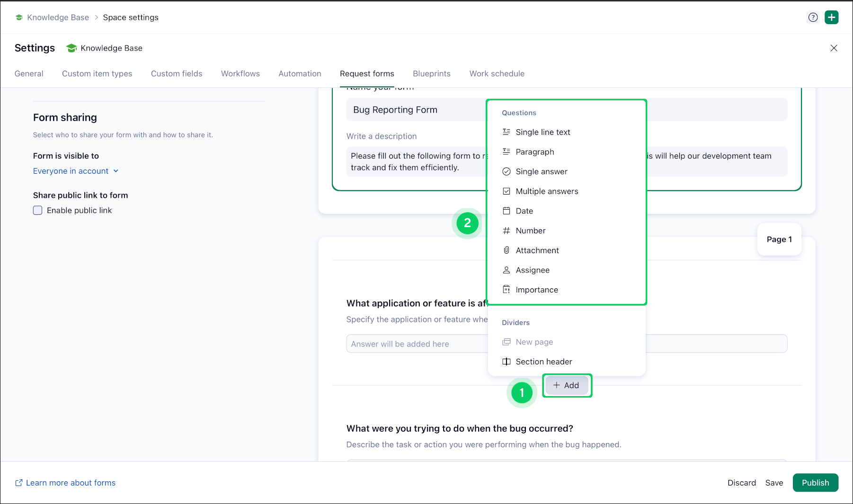Open Learn more about forms link
Screen dimensions: 853x504
coord(70,483)
